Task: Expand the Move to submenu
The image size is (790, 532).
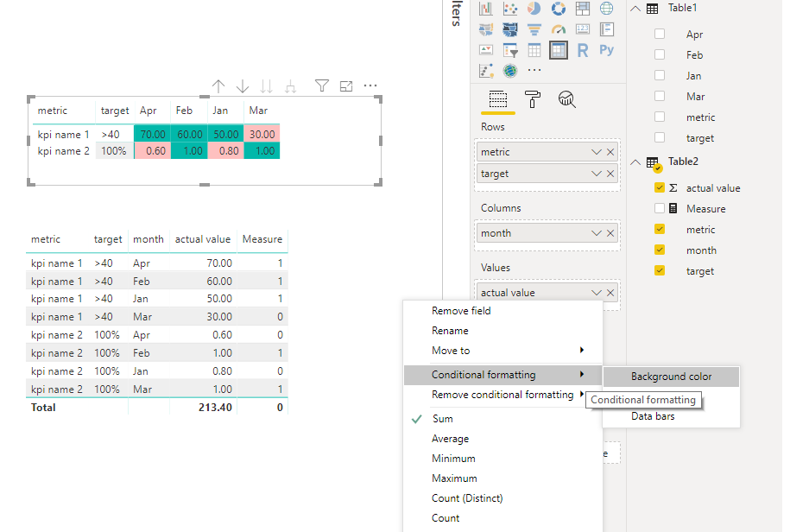Action: point(502,350)
